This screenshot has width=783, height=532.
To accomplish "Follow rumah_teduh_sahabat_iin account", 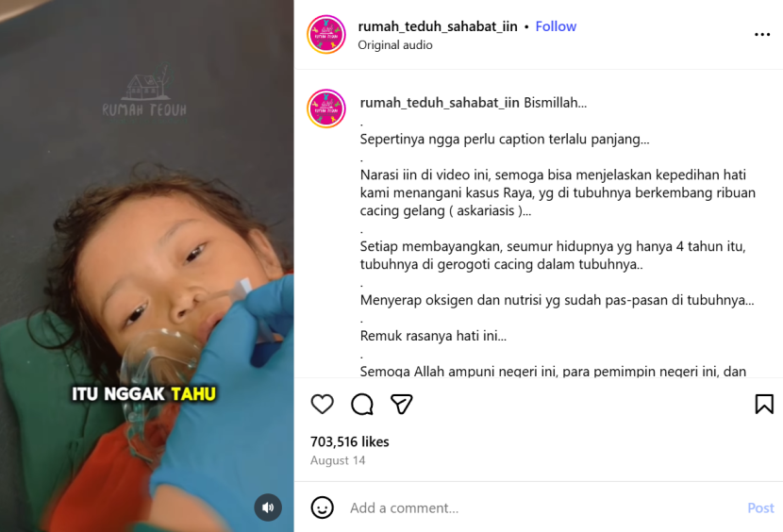I will pyautogui.click(x=556, y=26).
